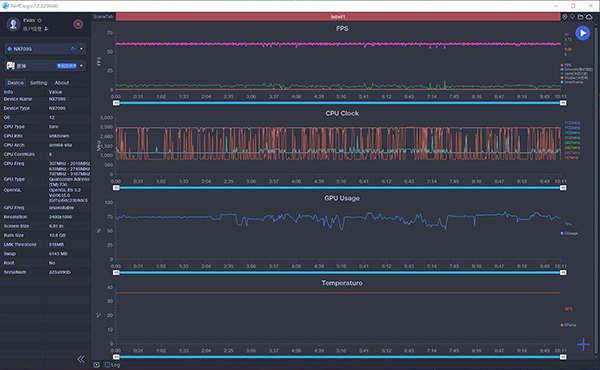600x370 pixels.
Task: Click the expand icon beside Log
Action: (96, 365)
